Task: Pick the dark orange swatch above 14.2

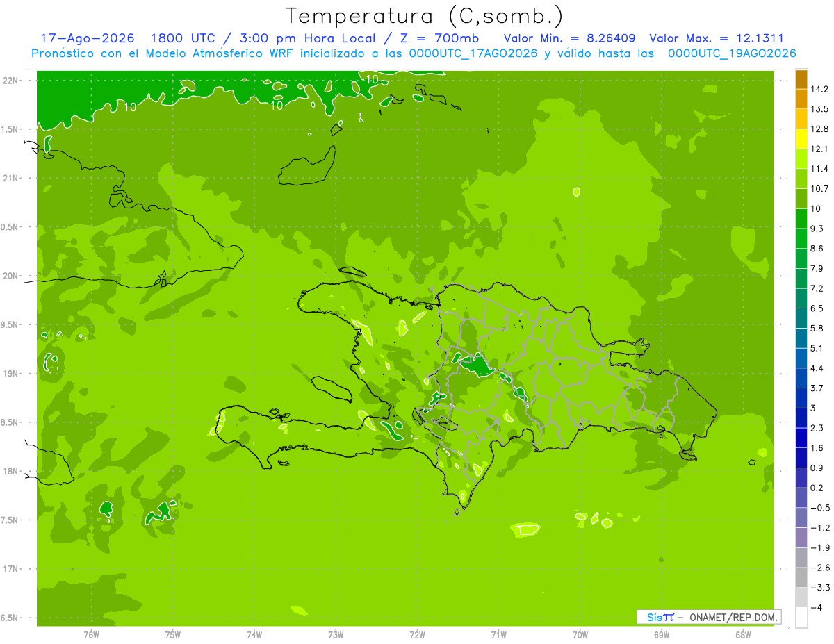Action: [x=801, y=79]
